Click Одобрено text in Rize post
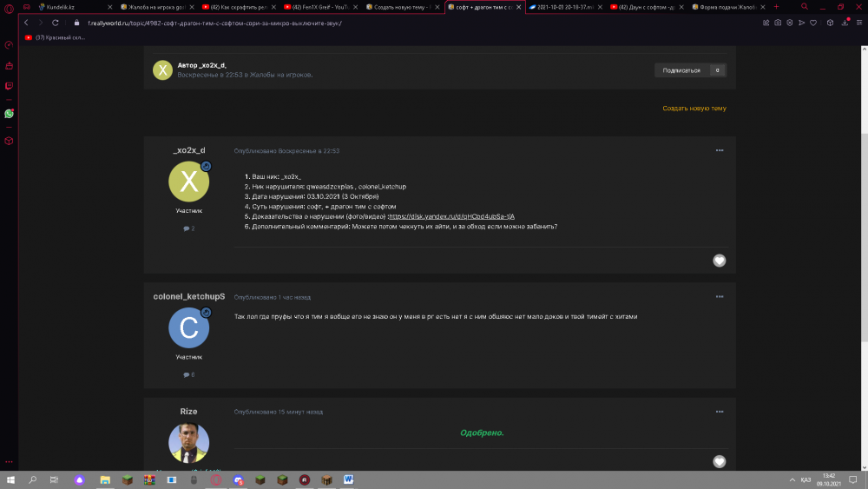The image size is (868, 489). (482, 433)
